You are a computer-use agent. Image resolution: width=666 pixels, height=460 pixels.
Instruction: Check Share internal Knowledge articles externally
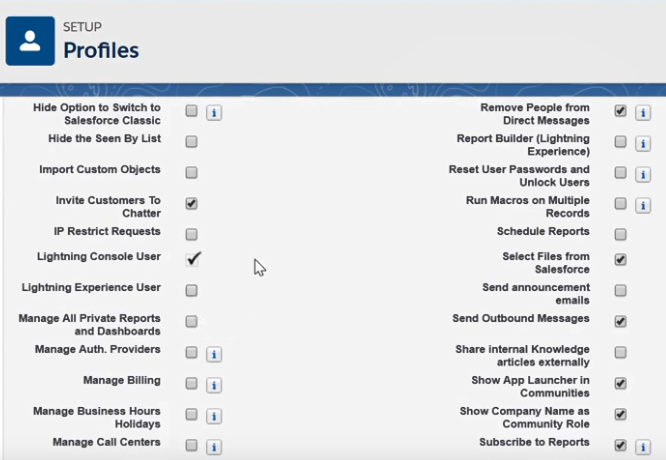(621, 353)
